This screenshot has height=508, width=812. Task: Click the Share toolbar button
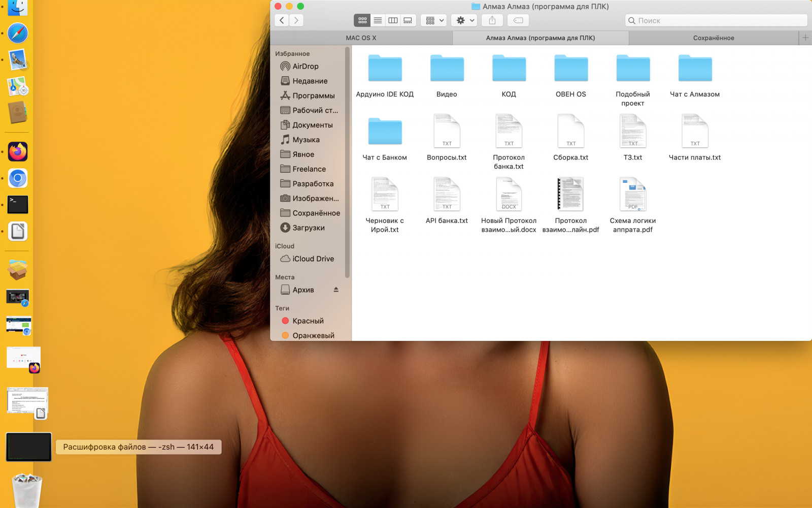(492, 20)
